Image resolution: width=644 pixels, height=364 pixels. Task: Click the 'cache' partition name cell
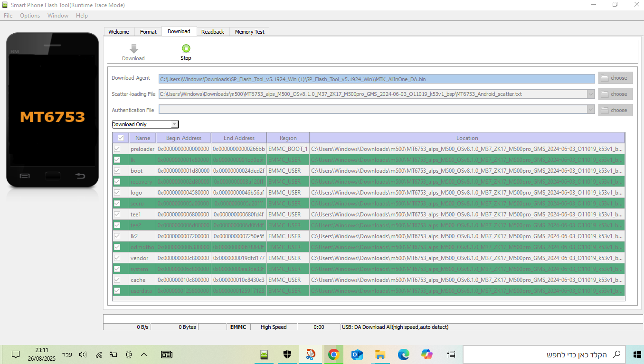tap(142, 280)
